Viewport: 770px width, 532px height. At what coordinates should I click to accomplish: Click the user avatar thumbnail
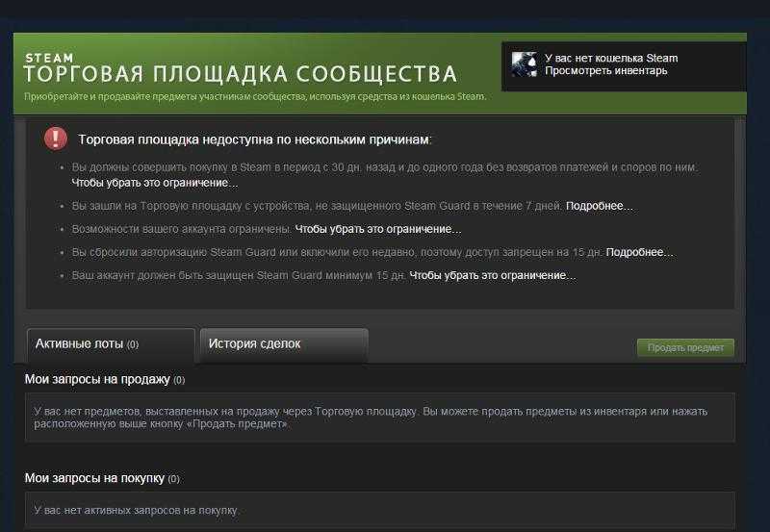click(x=524, y=64)
